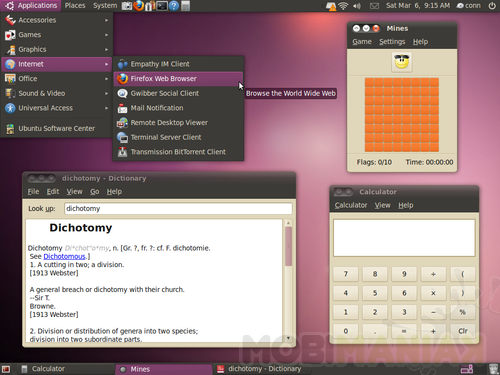Open Terminal Server Client
500x375 pixels.
(179, 137)
